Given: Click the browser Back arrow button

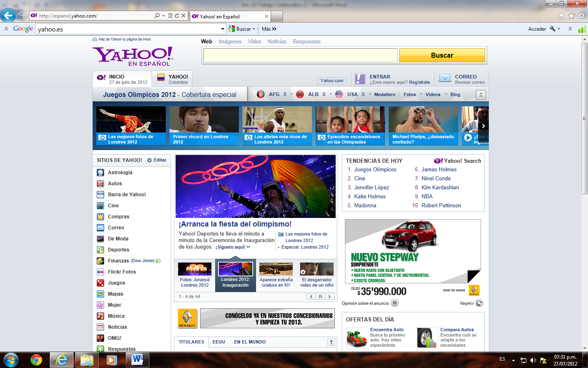Looking at the screenshot, I should click(x=8, y=16).
